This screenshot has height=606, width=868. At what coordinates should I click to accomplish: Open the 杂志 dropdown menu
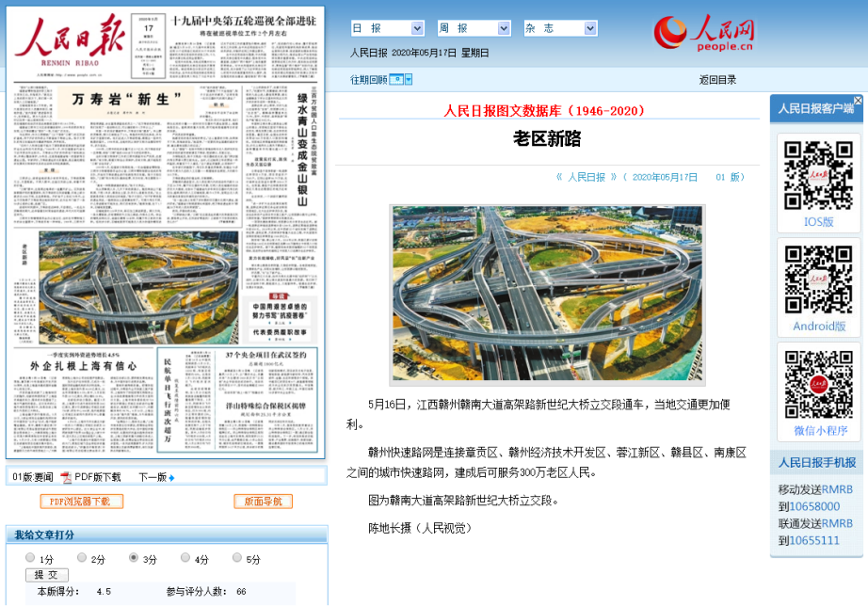(x=559, y=28)
